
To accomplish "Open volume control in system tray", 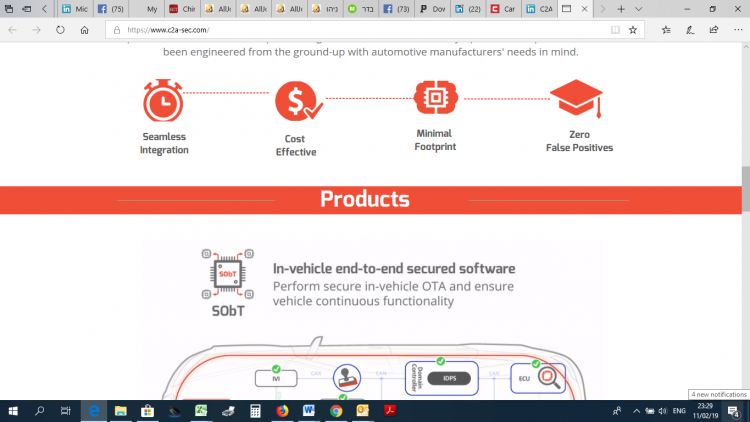I will coord(662,411).
